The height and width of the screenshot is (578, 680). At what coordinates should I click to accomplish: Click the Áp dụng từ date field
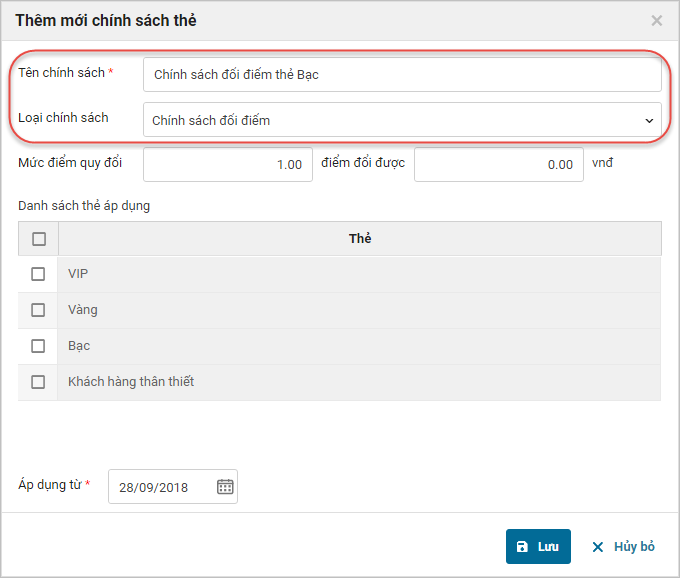(x=173, y=487)
